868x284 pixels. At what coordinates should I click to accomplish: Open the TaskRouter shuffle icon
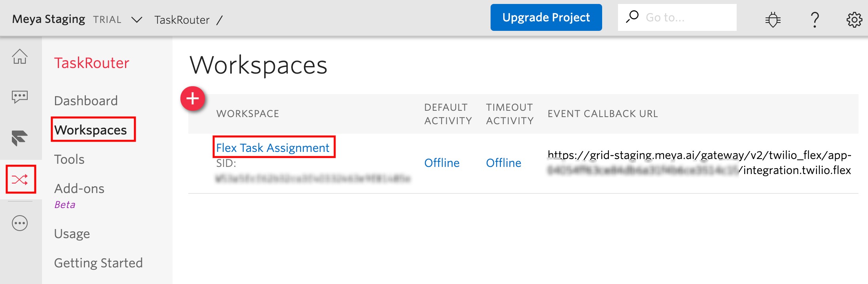[x=20, y=180]
